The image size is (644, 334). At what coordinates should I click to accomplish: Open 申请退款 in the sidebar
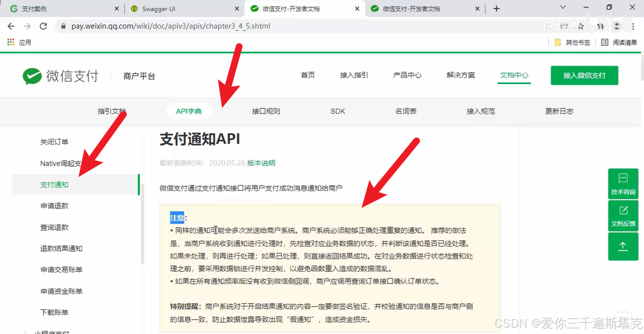(54, 206)
